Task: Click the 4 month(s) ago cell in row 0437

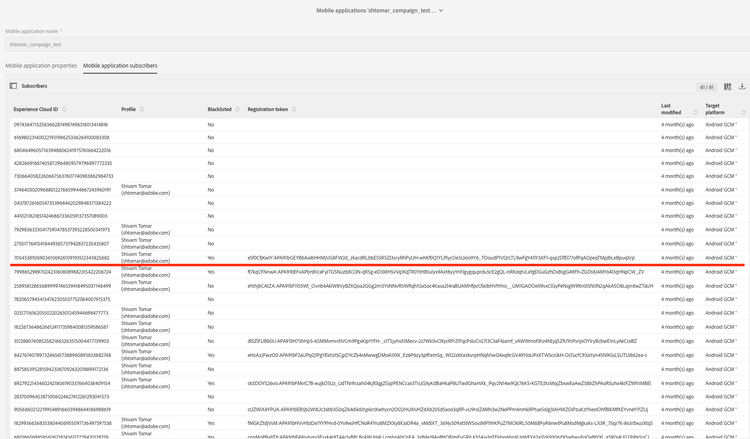Action: (x=677, y=203)
